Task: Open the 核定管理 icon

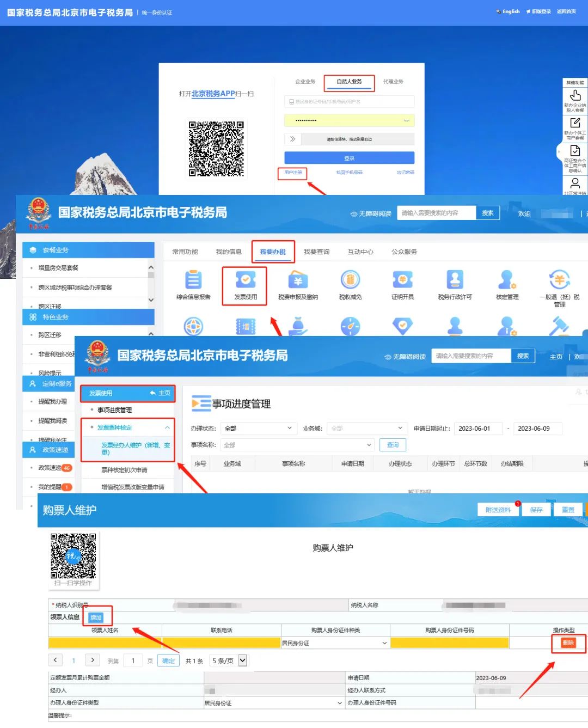Action: click(507, 280)
